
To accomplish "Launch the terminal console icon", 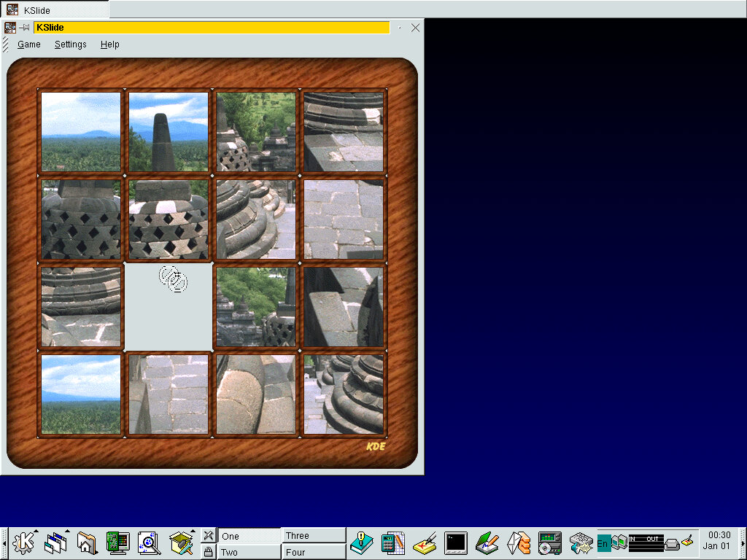I will click(x=455, y=543).
